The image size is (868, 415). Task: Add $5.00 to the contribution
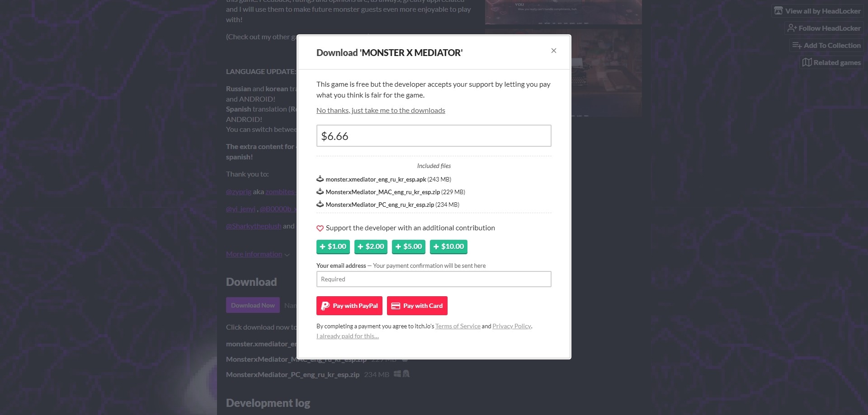[409, 247]
